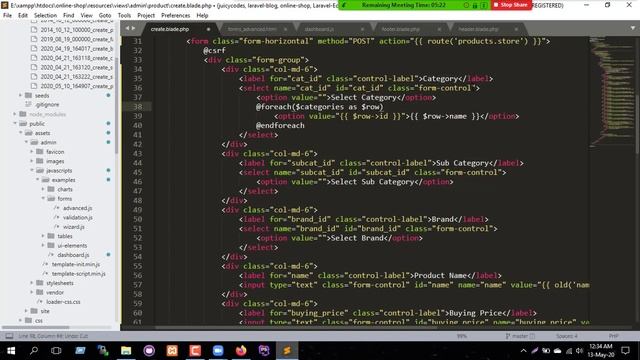Open Sublime Text taskbar icon
This screenshot has height=360, width=640.
(287, 351)
